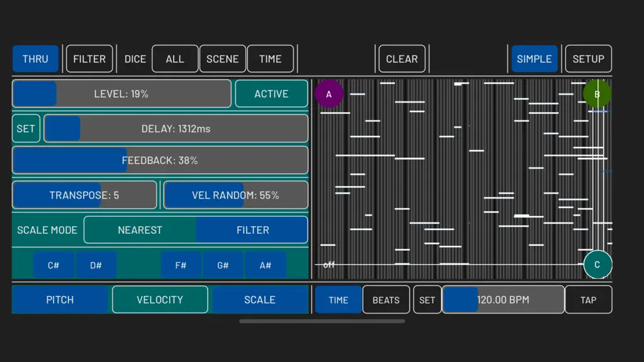644x362 pixels.
Task: Toggle the THRU button
Action: pyautogui.click(x=35, y=58)
